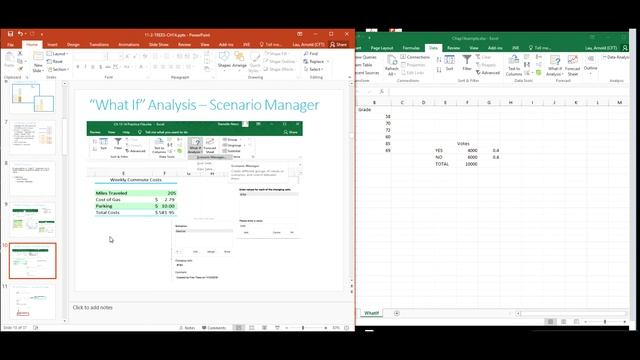Click the notes field 'Click to add notes'
This screenshot has height=360, width=640.
pyautogui.click(x=92, y=307)
